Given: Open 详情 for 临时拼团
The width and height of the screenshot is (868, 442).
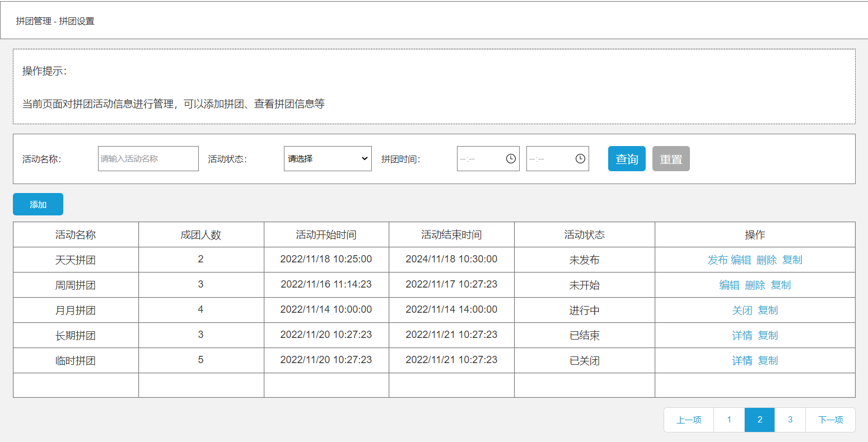Looking at the screenshot, I should [x=742, y=360].
